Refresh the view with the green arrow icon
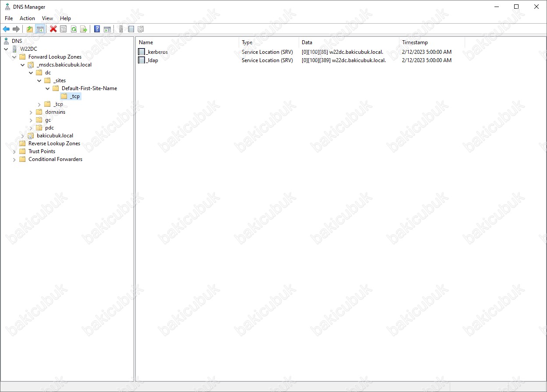 pos(74,29)
